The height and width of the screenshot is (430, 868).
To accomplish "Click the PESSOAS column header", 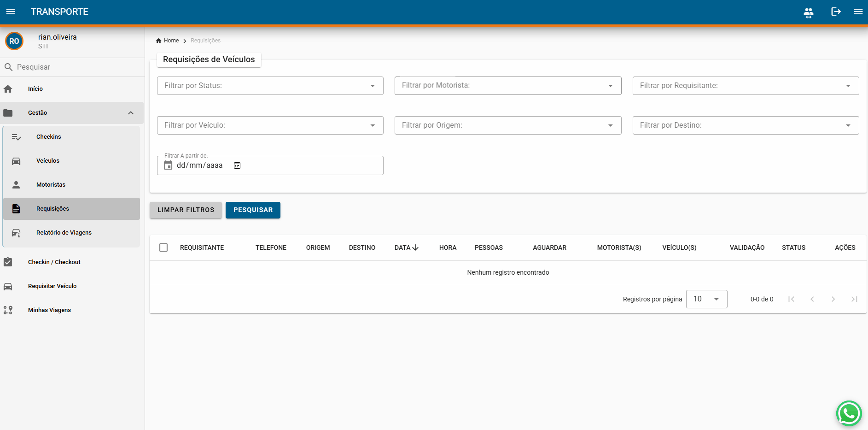I will 489,247.
